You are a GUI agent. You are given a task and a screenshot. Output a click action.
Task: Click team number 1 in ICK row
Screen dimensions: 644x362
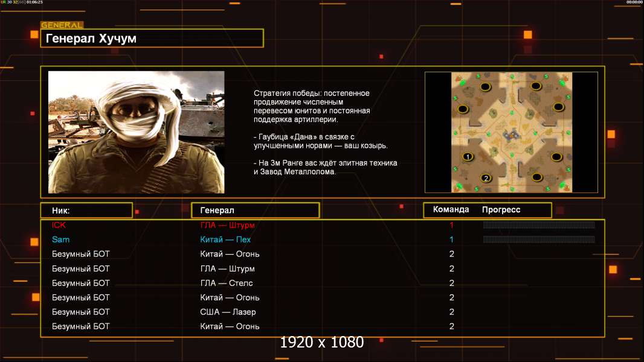click(451, 225)
